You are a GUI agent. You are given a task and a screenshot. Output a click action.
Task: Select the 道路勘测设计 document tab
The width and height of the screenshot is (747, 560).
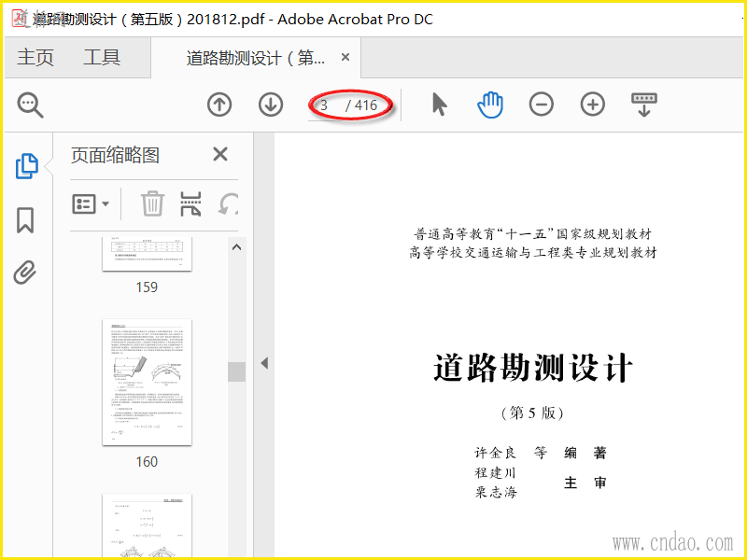tap(256, 58)
